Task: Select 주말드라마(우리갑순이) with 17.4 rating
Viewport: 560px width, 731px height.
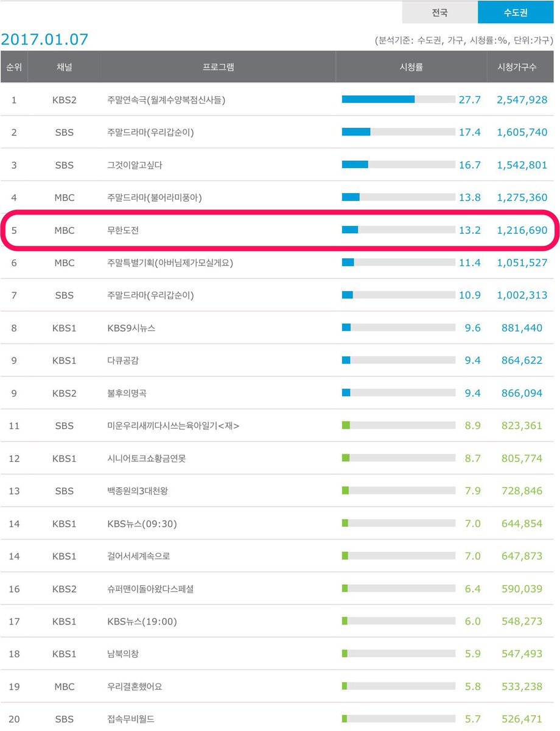Action: pyautogui.click(x=150, y=132)
